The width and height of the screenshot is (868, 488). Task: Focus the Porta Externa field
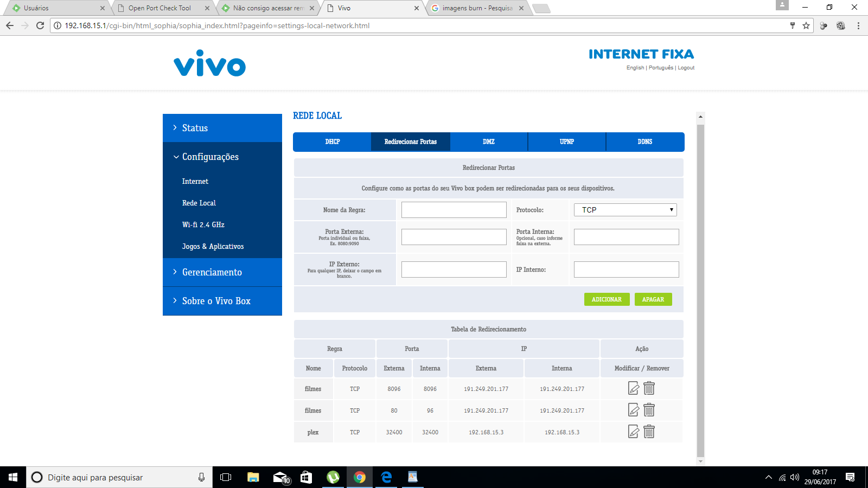tap(454, 237)
